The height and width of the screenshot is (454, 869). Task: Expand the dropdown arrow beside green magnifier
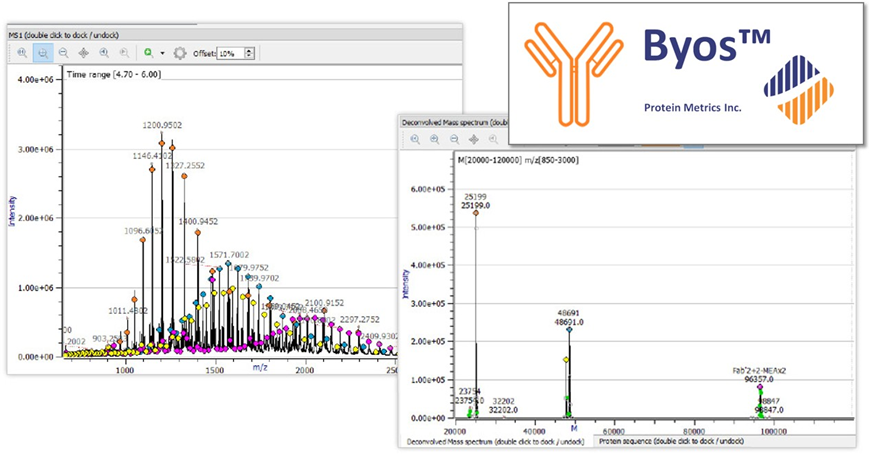[162, 53]
